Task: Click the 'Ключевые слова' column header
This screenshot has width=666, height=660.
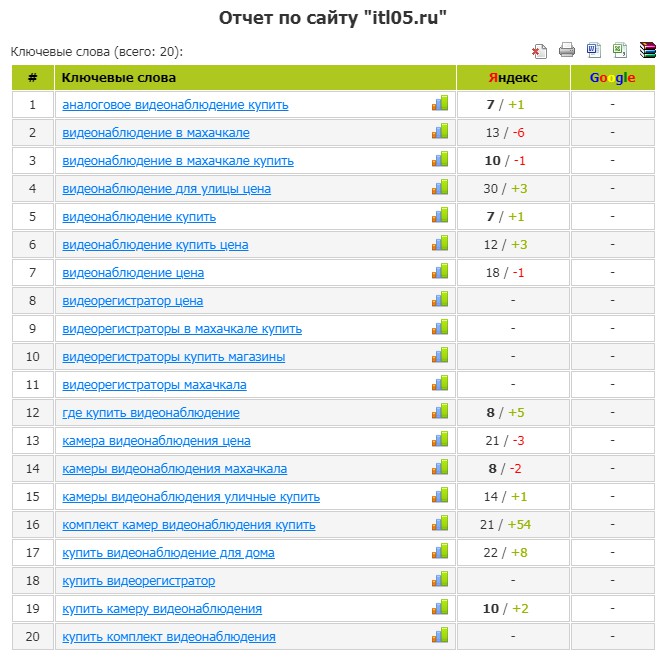Action: 255,78
